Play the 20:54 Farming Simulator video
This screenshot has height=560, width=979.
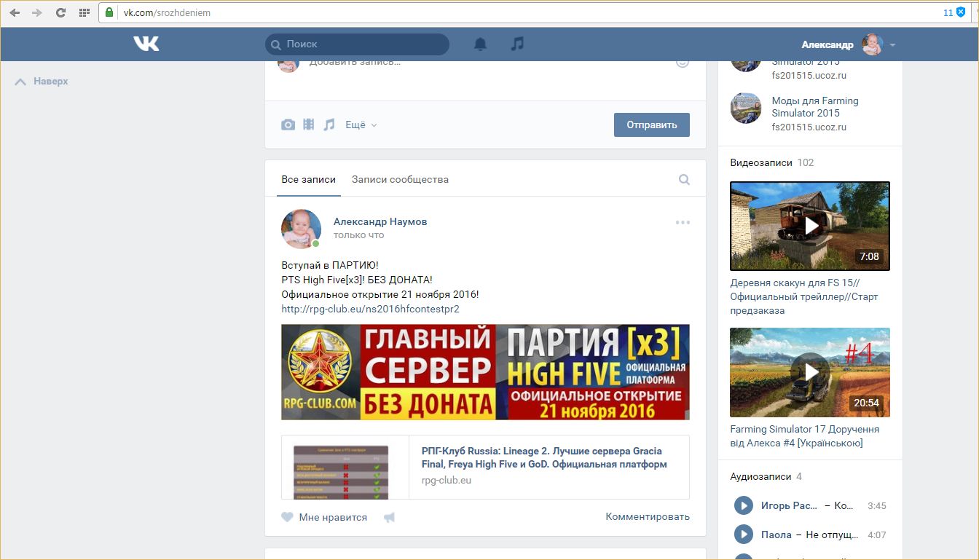pos(810,372)
